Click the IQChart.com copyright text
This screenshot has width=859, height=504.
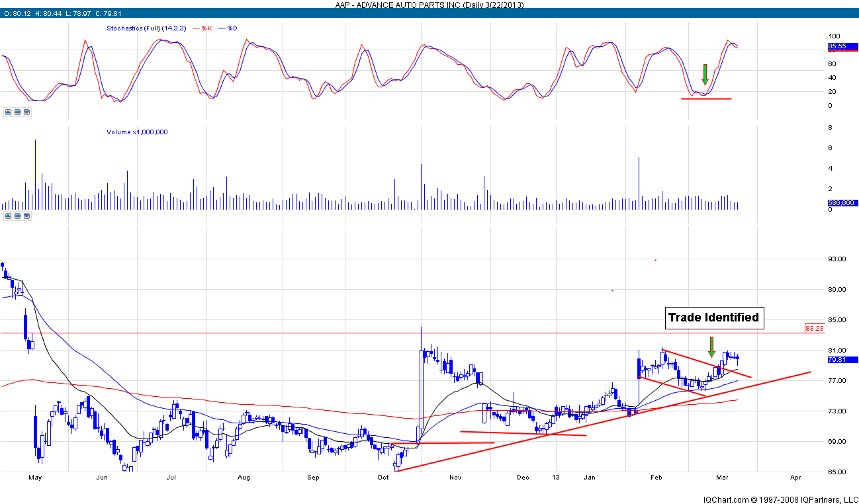point(780,499)
